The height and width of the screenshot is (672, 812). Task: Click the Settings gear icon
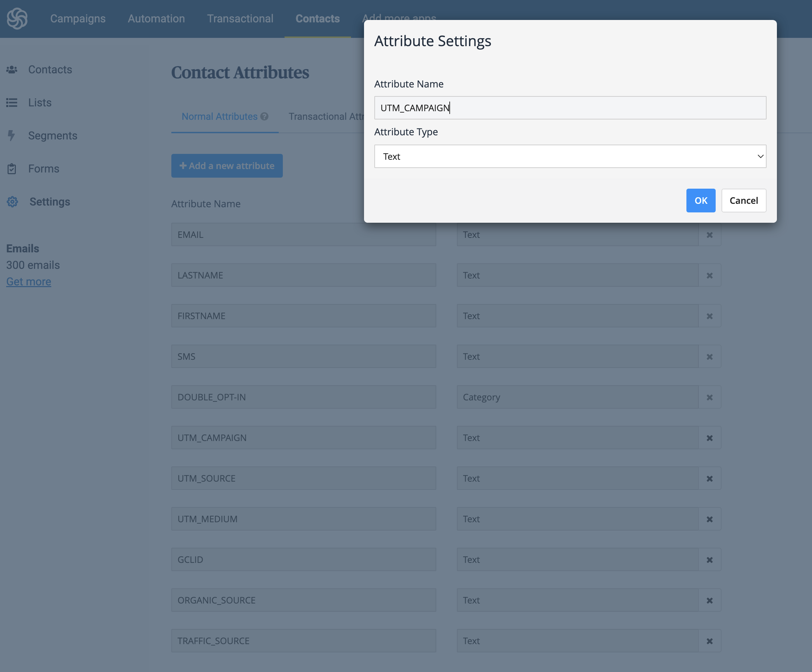coord(12,201)
